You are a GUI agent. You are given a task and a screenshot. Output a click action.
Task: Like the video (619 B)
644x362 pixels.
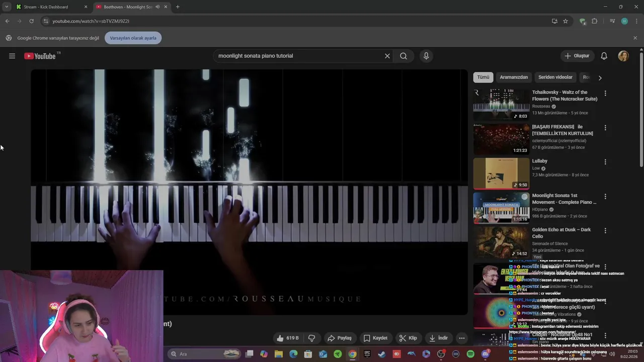click(x=288, y=338)
